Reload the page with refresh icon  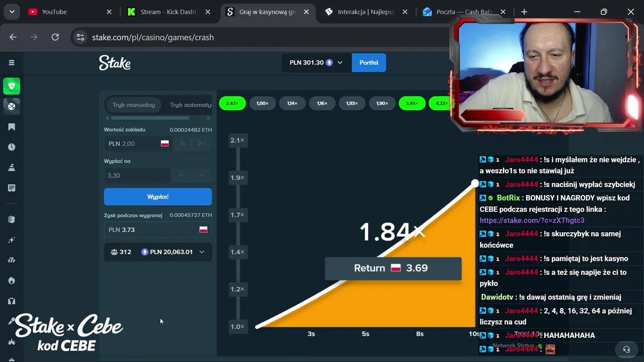55,37
